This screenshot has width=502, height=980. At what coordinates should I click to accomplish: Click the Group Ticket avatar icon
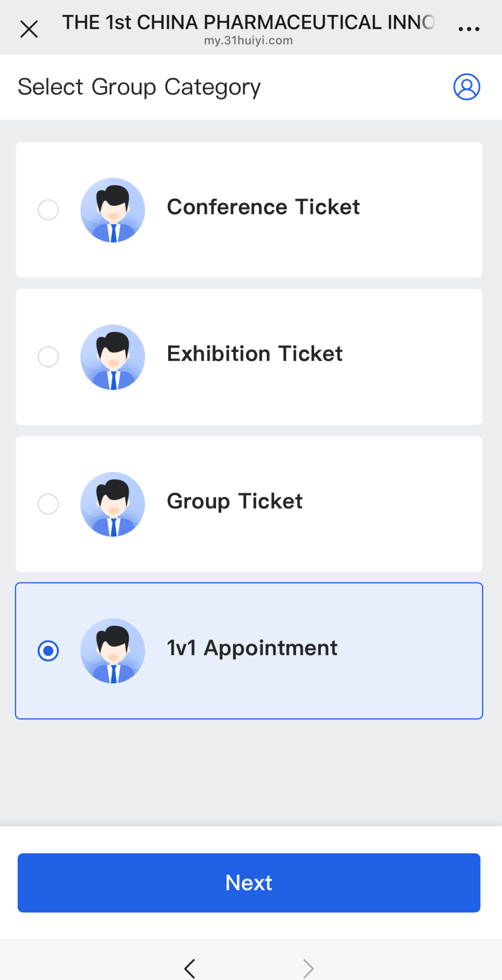(x=113, y=504)
